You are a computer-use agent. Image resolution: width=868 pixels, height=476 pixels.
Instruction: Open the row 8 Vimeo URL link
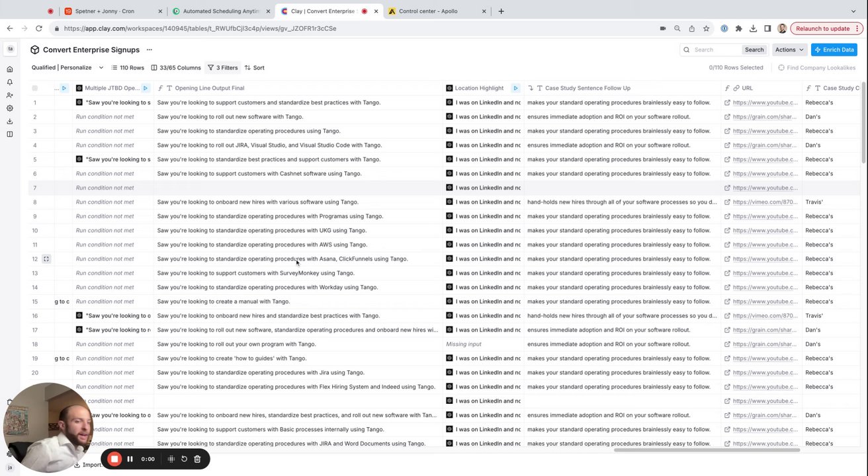point(765,202)
